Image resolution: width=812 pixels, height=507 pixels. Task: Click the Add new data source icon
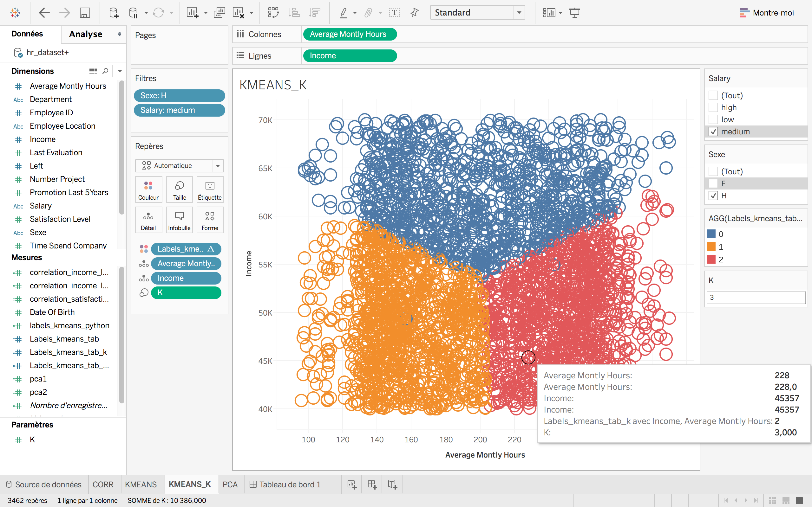pos(114,13)
